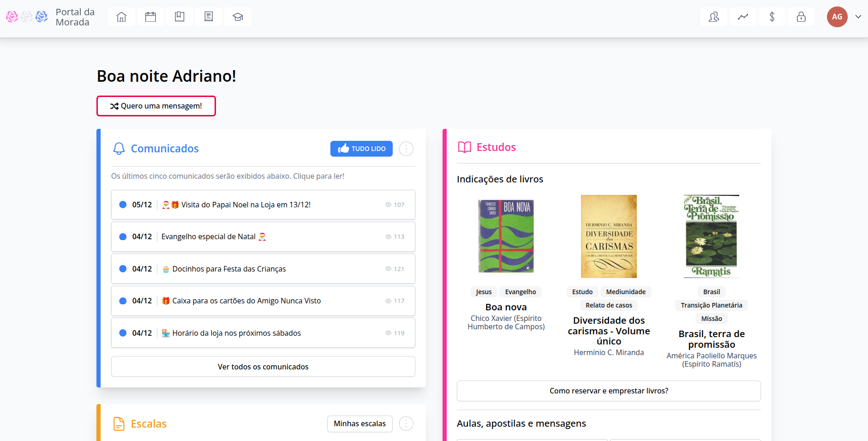
Task: Select the Relato de casos tag
Action: (609, 305)
